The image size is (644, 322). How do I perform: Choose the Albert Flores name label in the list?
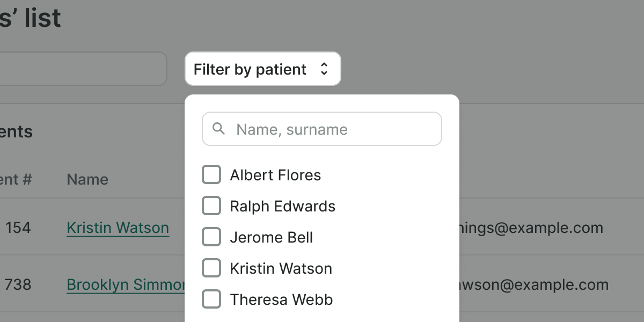(275, 175)
